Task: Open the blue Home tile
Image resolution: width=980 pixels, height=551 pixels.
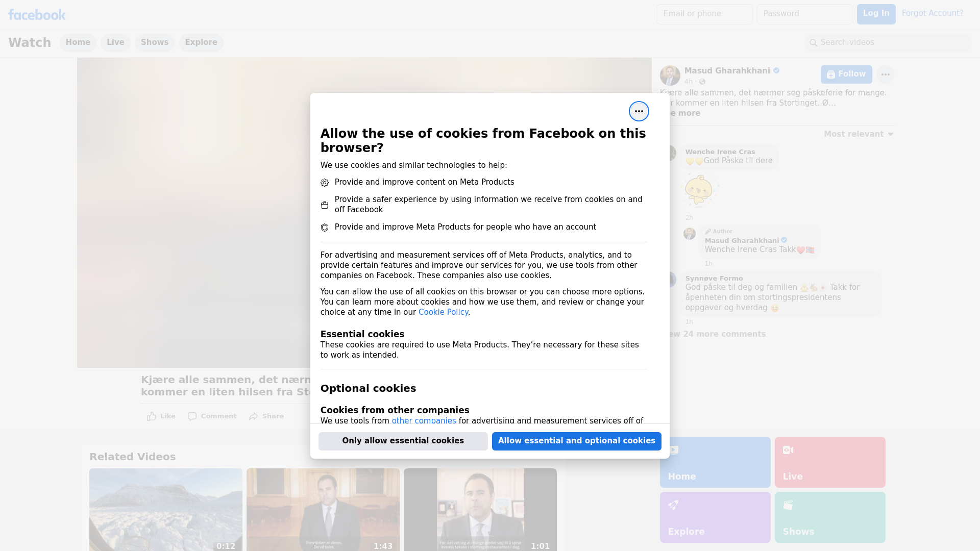Action: click(x=715, y=462)
